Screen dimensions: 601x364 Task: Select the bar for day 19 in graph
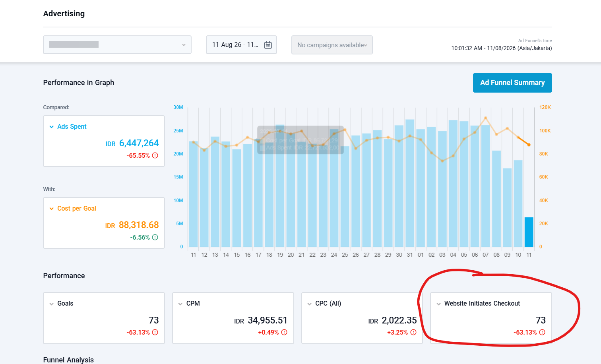(x=280, y=186)
